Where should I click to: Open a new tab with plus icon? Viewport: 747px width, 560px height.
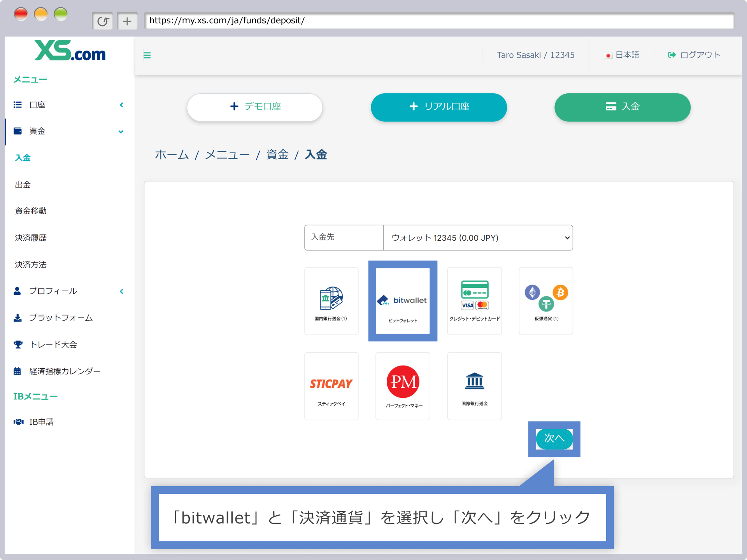[127, 21]
